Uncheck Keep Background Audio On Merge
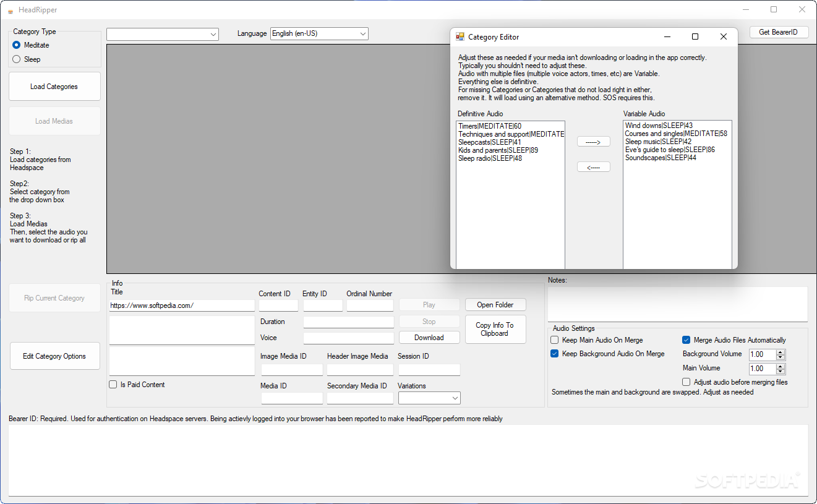This screenshot has width=817, height=504. tap(555, 354)
